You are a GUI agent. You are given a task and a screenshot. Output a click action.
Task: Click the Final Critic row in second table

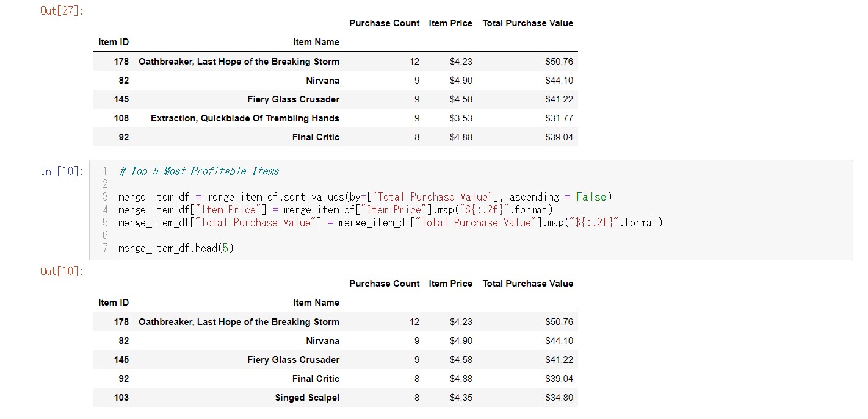[x=336, y=379]
